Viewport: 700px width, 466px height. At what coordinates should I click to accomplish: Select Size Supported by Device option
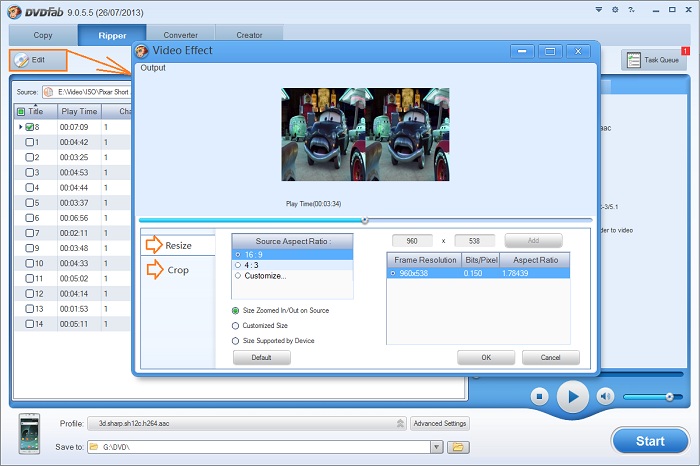pos(273,341)
